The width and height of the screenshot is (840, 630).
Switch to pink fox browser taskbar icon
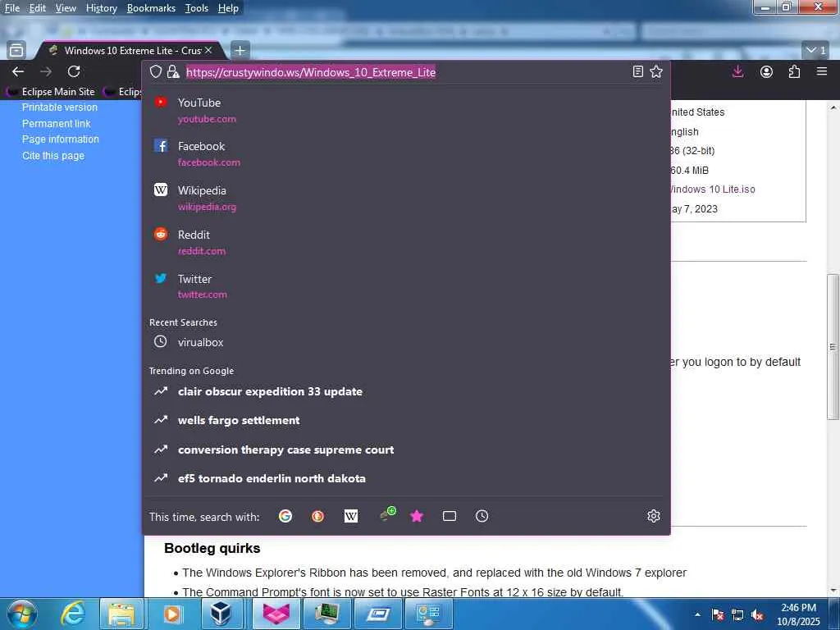click(x=275, y=614)
